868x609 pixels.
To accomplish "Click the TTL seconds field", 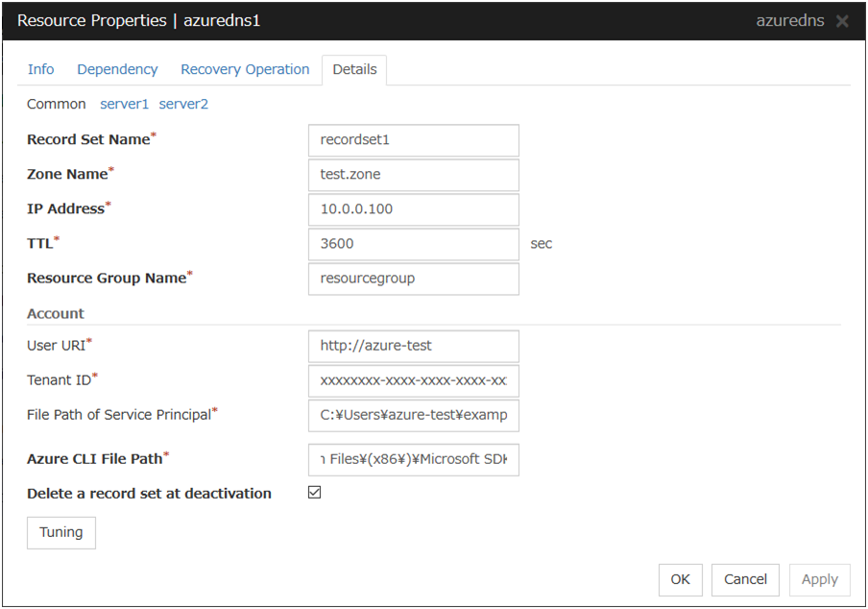I will coord(413,244).
